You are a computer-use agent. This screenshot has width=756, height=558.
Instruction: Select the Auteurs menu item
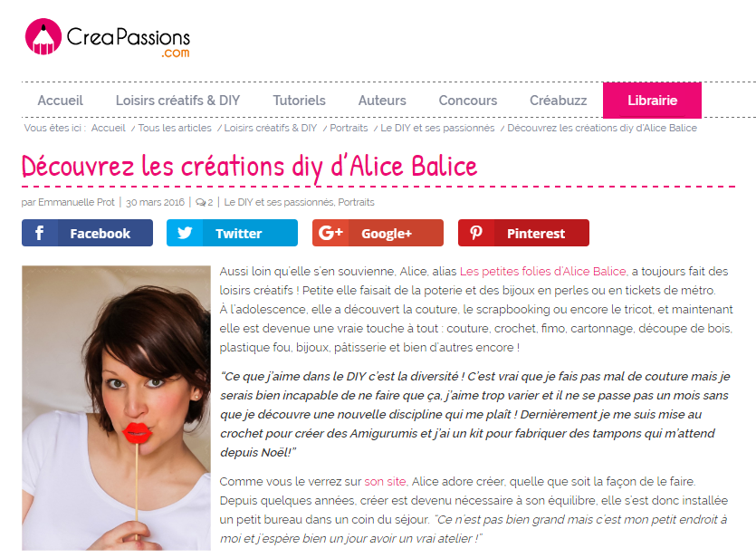382,101
